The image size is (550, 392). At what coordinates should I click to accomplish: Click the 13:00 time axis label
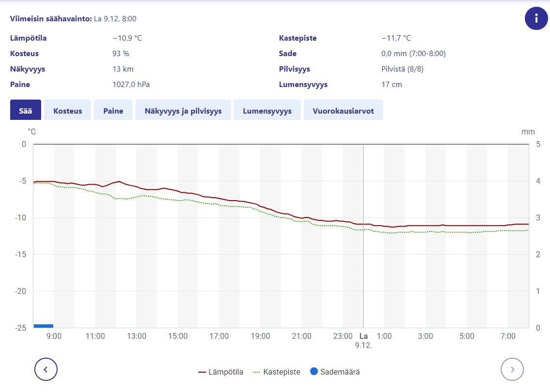click(136, 336)
